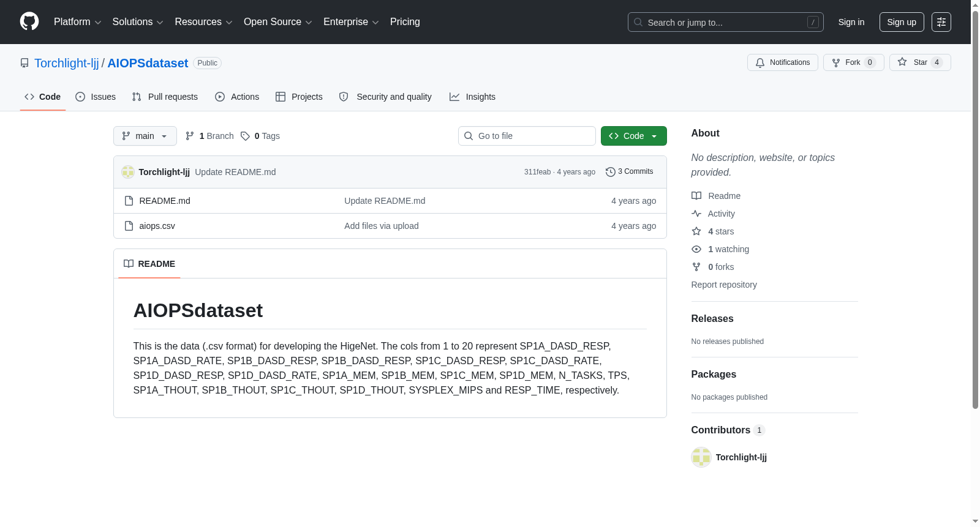View the 1 Branch link
The width and height of the screenshot is (980, 527).
point(209,136)
